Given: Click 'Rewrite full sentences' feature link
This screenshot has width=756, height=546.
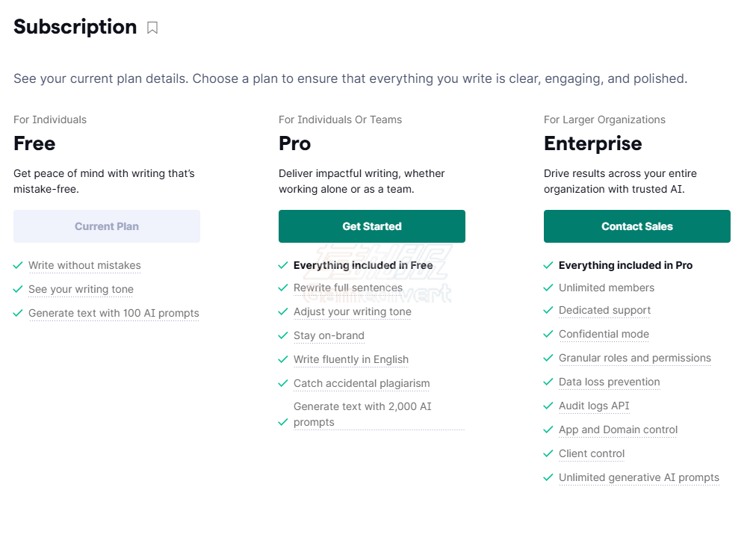Looking at the screenshot, I should [x=347, y=288].
